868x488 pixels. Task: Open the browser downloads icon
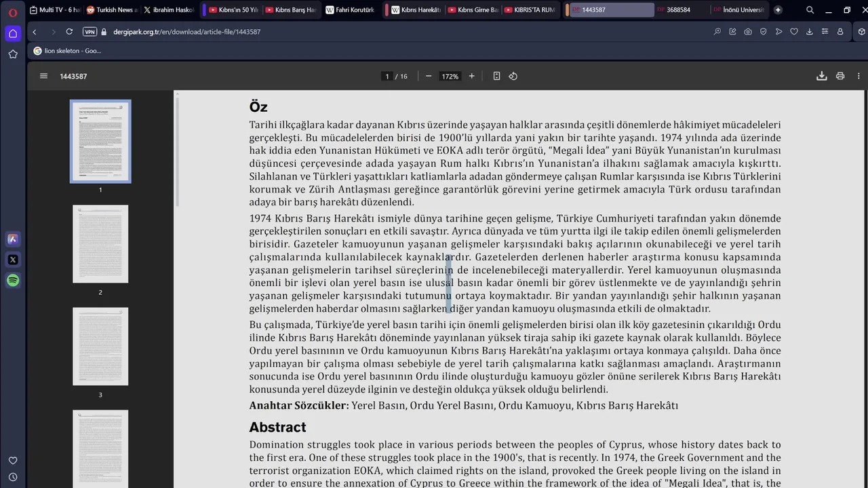coord(810,32)
